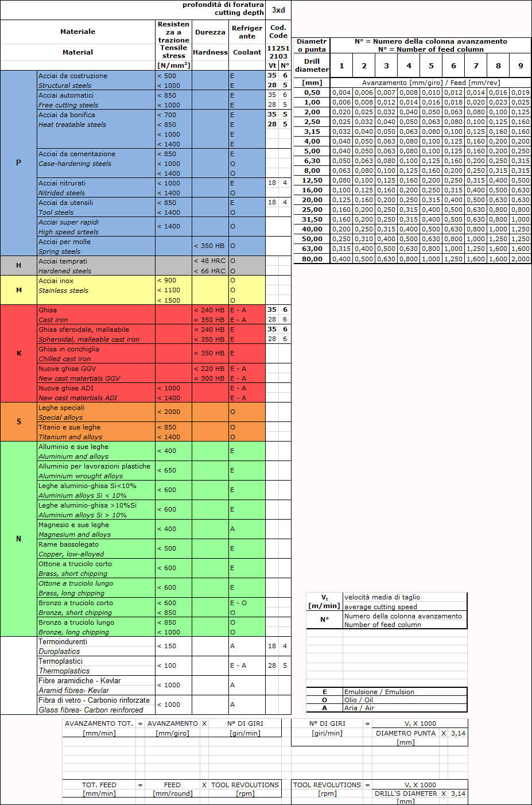This screenshot has height=805, width=532.
Task: Select the 'Glass fibres- Carbon reinforced' cell
Action: click(x=96, y=710)
